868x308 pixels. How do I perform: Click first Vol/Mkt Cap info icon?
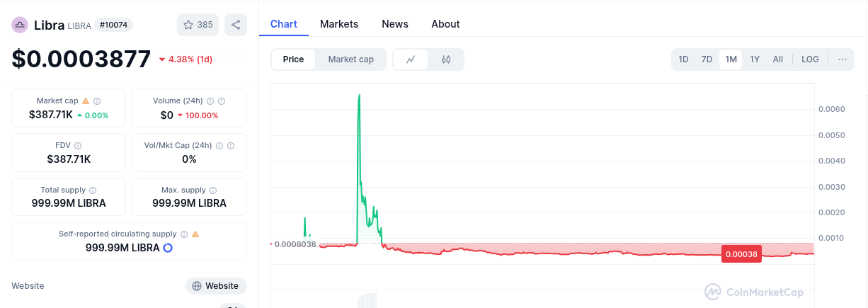[x=219, y=146]
